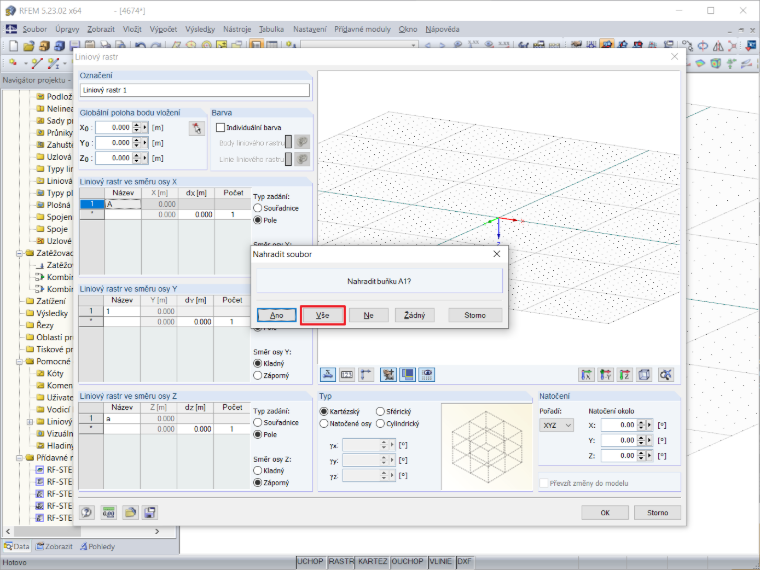This screenshot has width=760, height=570.
Task: Select Záporný radio for Směr osy Y
Action: [258, 375]
